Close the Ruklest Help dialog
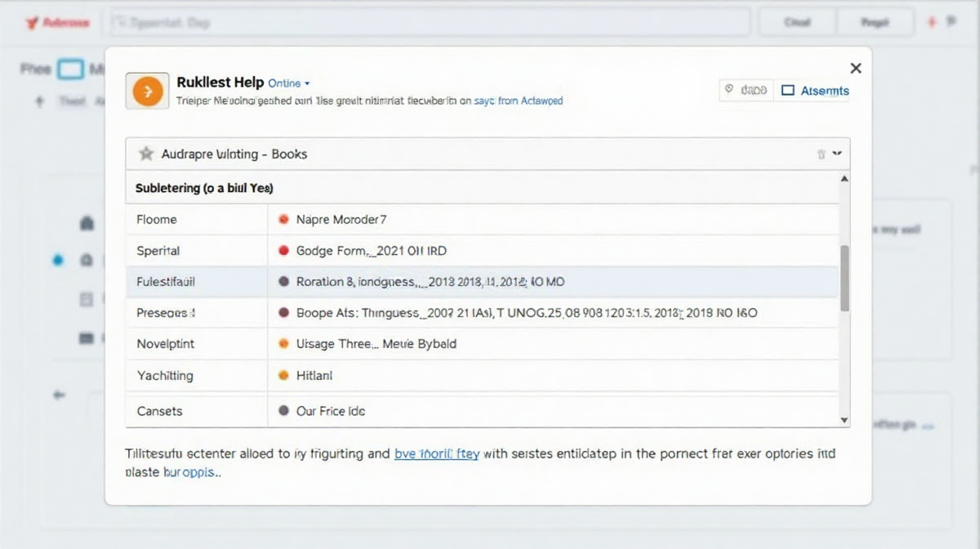Image resolution: width=980 pixels, height=549 pixels. pyautogui.click(x=855, y=69)
